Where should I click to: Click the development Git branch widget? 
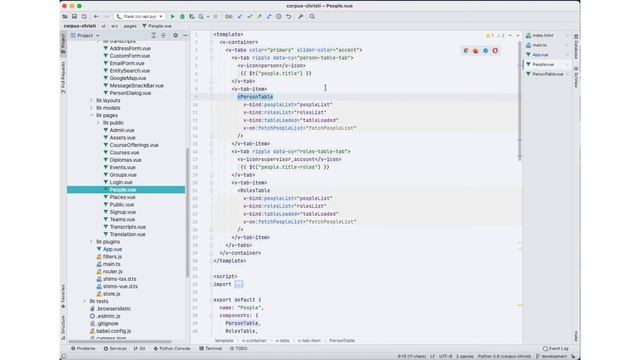tap(551, 356)
